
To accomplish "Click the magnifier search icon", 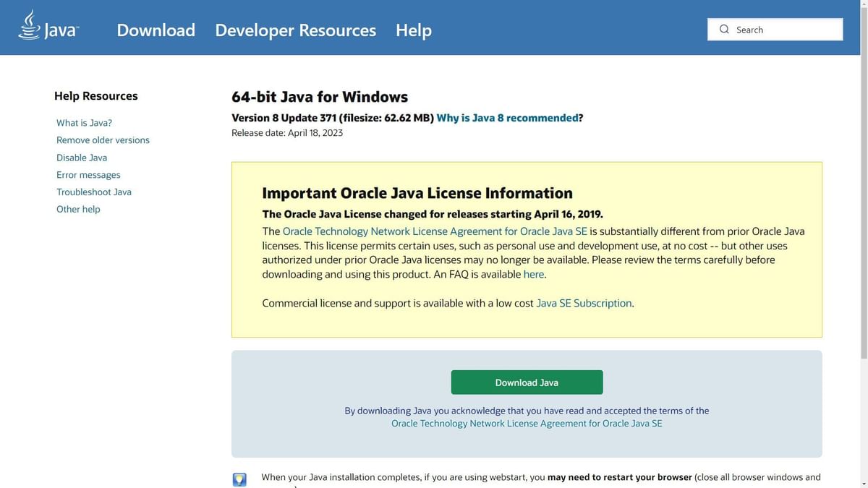I will (x=724, y=30).
